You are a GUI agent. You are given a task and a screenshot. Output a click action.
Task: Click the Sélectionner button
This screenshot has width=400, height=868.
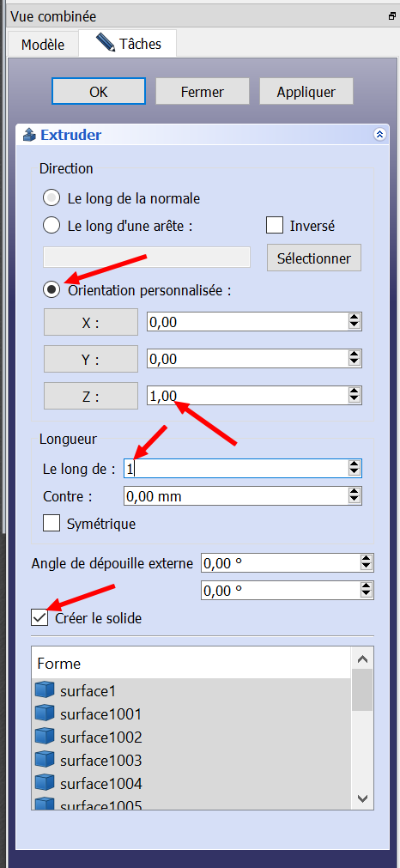313,258
